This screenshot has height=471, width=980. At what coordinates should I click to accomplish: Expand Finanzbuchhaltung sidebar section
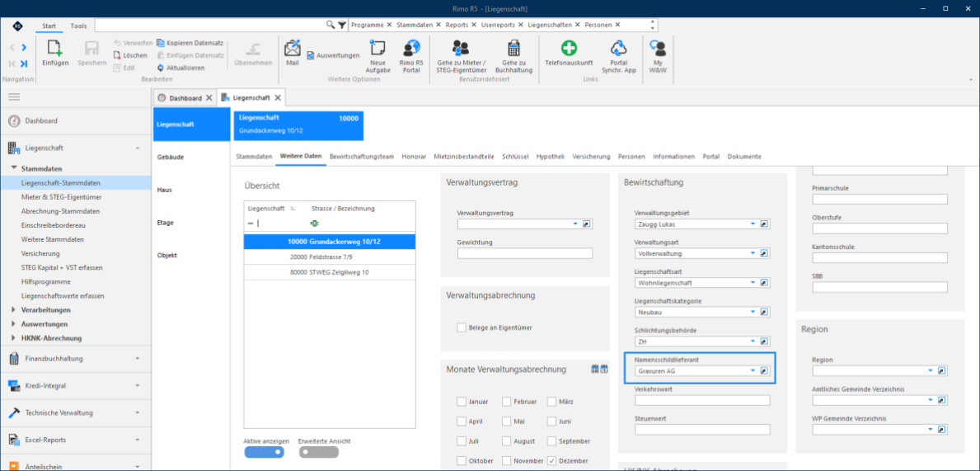(x=76, y=359)
